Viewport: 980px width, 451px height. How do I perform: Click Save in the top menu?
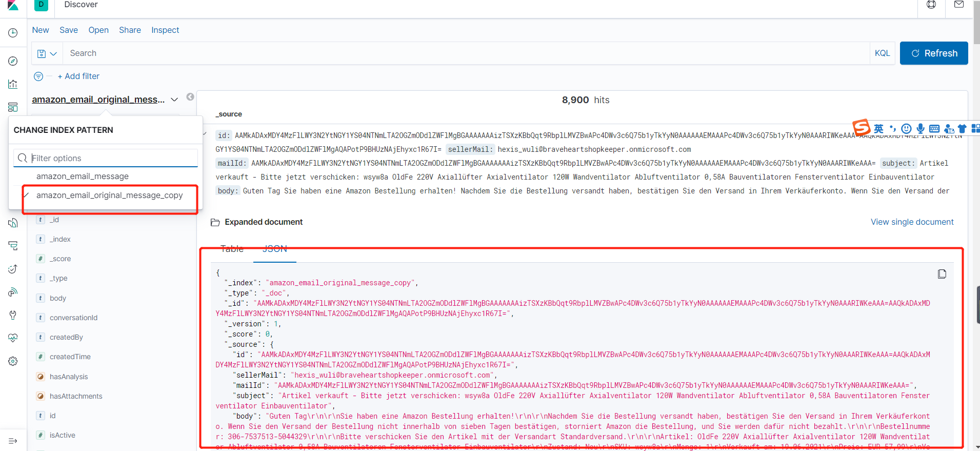(69, 30)
